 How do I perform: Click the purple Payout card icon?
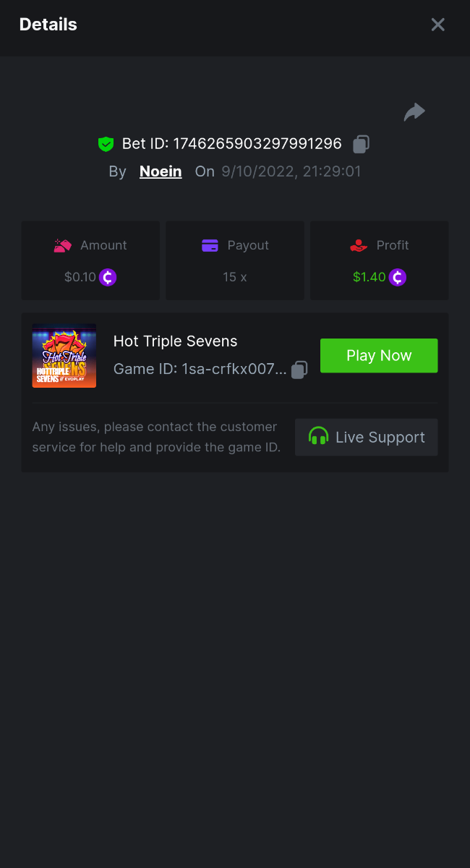pyautogui.click(x=210, y=246)
